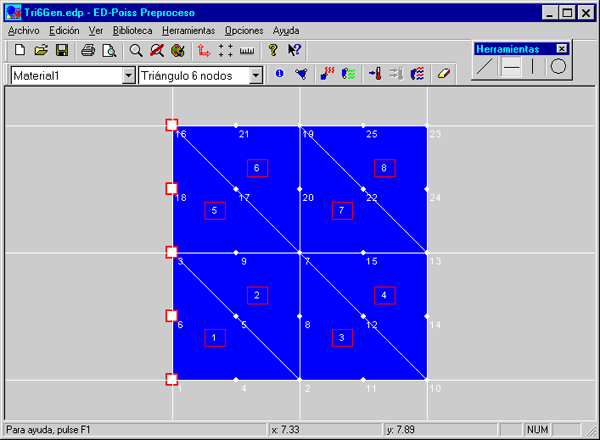Maximize the Tri6Gen.edp window
The width and height of the screenshot is (600, 440).
567,13
